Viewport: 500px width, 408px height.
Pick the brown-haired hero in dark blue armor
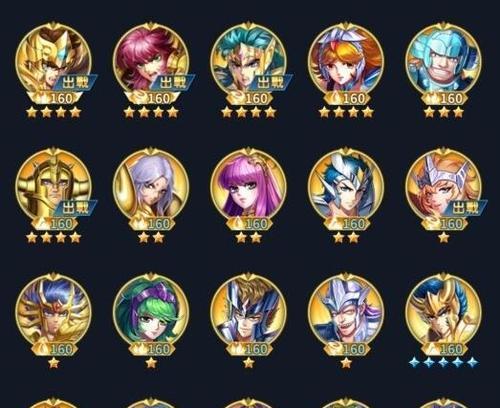pyautogui.click(x=248, y=311)
